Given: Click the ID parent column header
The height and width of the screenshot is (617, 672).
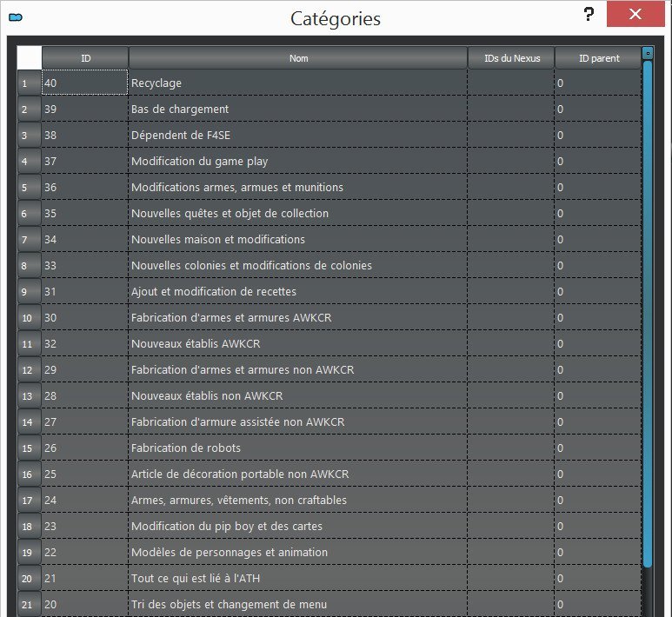Looking at the screenshot, I should 598,58.
